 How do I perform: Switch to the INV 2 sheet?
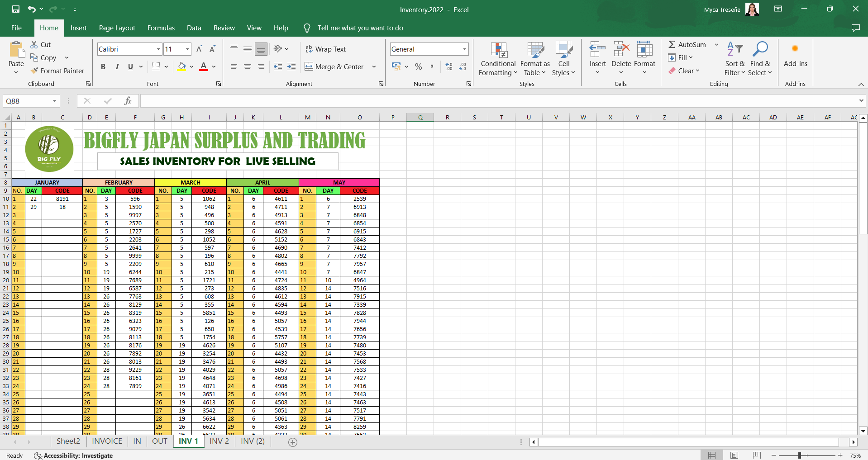pos(219,441)
